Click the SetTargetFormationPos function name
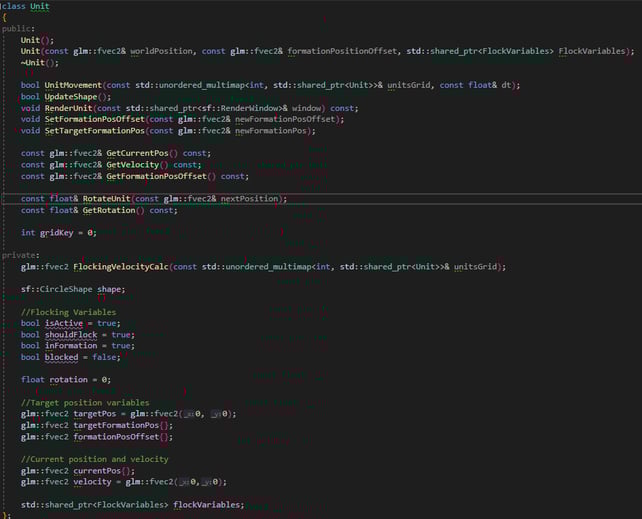This screenshot has width=642, height=519. click(95, 131)
